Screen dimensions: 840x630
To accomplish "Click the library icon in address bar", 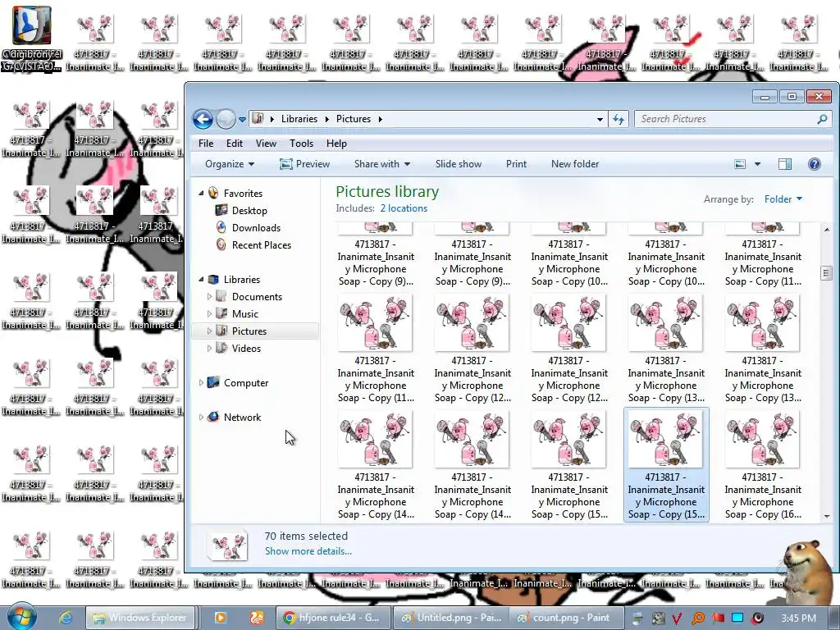I will (258, 118).
